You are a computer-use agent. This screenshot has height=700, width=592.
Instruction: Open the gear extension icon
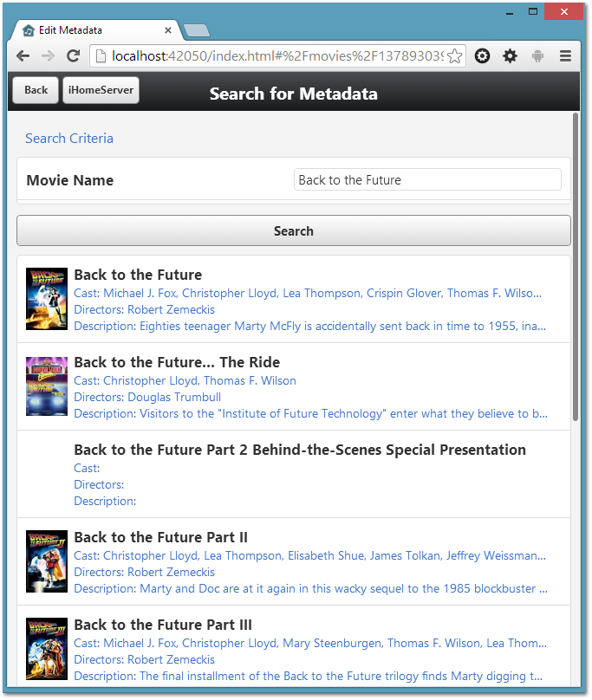point(511,56)
